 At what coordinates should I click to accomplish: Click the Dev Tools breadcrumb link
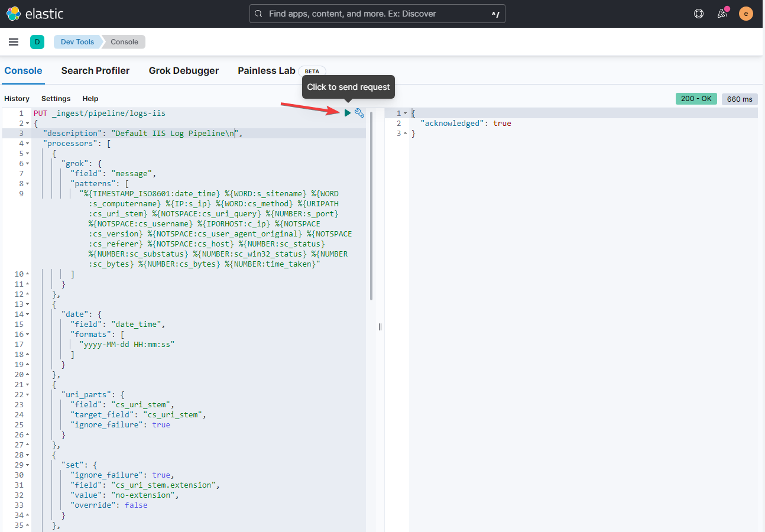[77, 41]
